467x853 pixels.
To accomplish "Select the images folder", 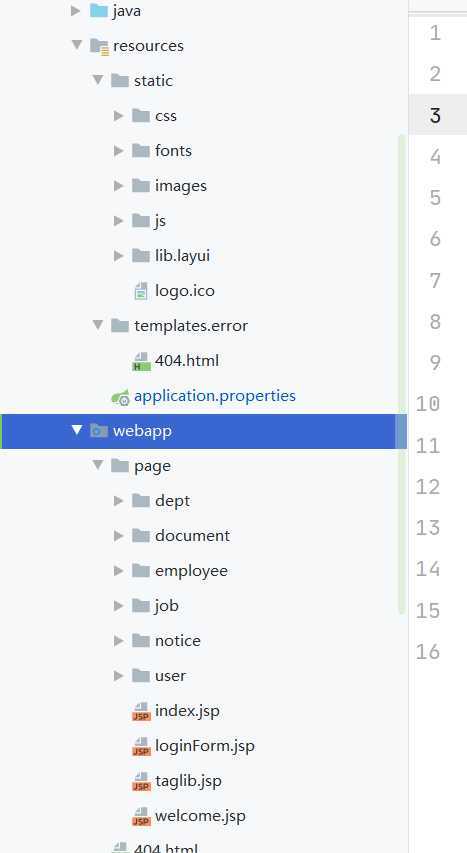I will tap(169, 186).
